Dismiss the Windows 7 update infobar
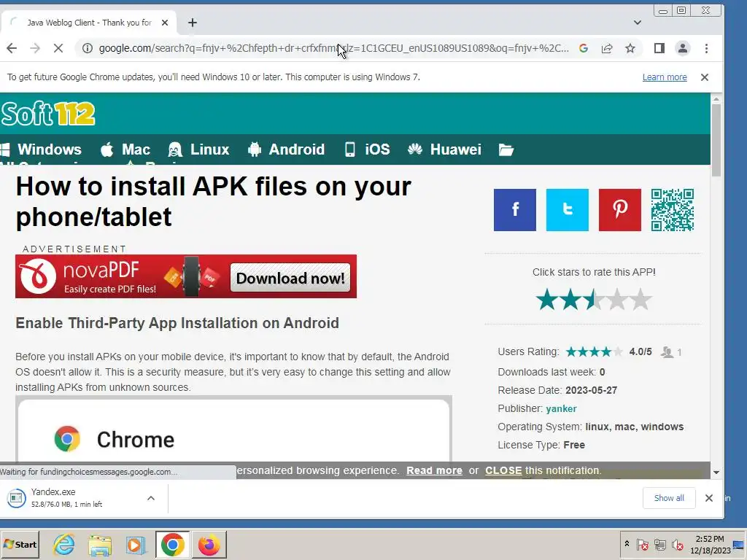The height and width of the screenshot is (560, 747). (x=705, y=77)
